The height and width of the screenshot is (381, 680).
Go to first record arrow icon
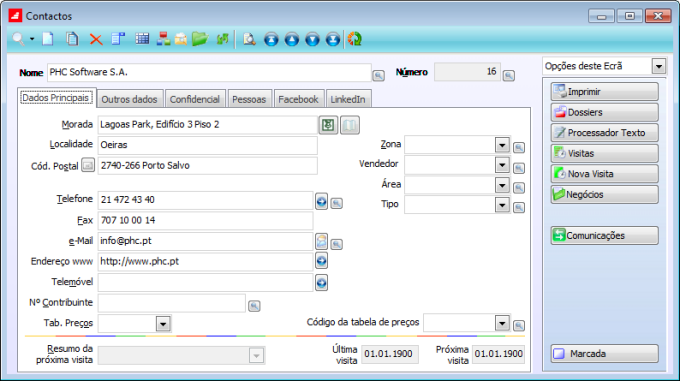coord(271,39)
